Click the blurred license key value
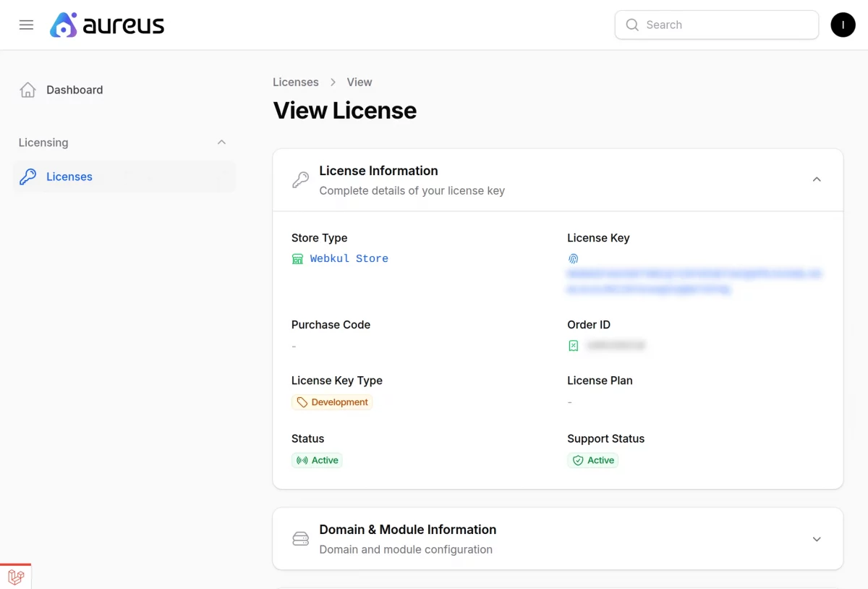 pos(694,281)
